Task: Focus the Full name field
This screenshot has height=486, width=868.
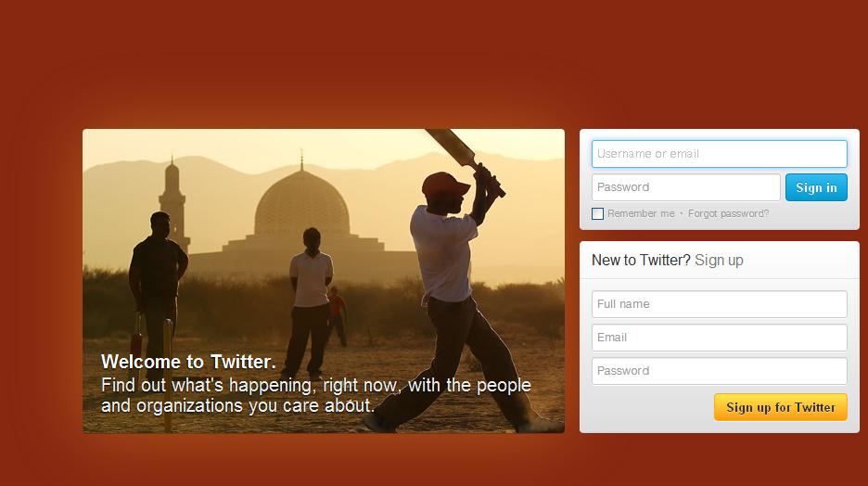Action: click(719, 304)
